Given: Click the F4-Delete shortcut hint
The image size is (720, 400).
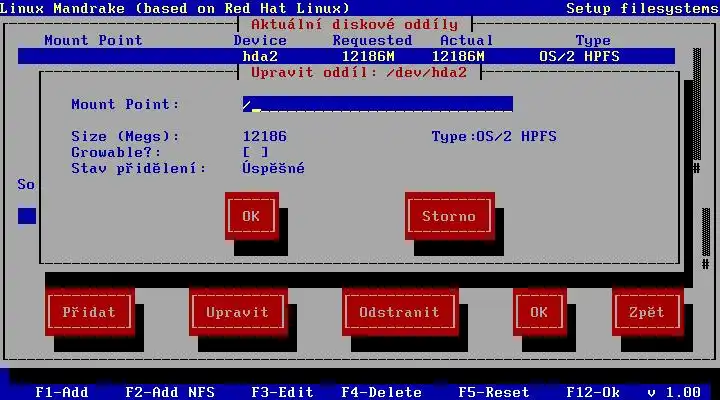Looking at the screenshot, I should (x=382, y=392).
